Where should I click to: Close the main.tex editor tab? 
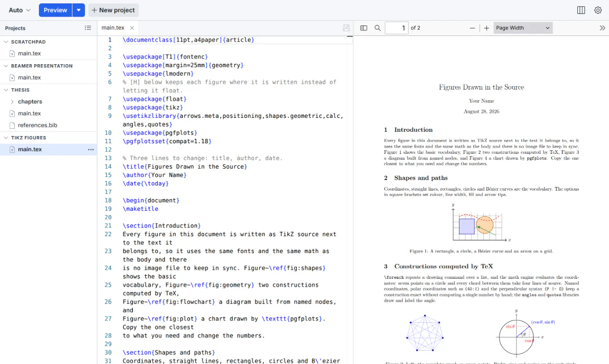132,28
